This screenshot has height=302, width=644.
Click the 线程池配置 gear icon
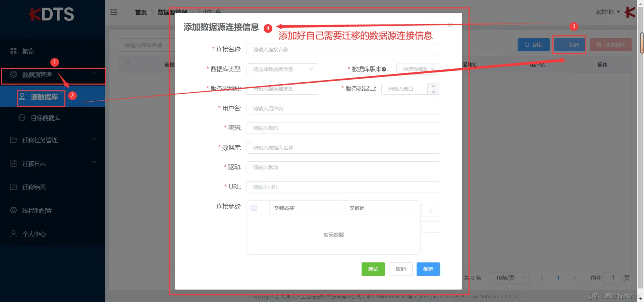click(13, 210)
